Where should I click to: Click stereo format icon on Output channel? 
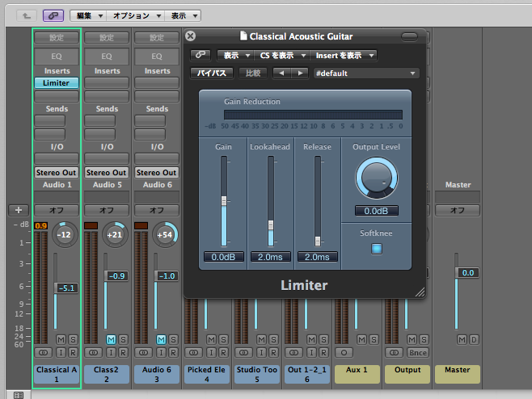pyautogui.click(x=394, y=352)
